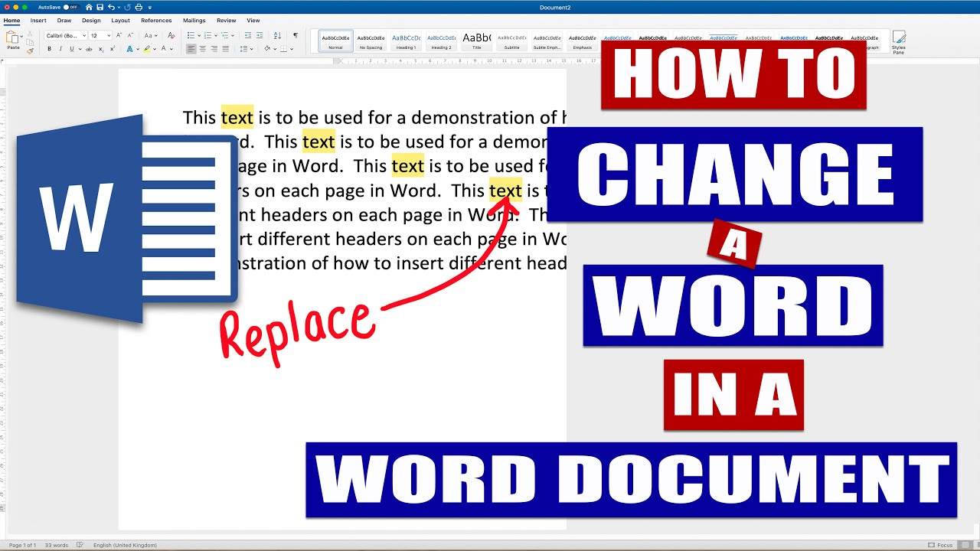Open Customize Quick Access Toolbar dropdown
This screenshot has width=980, height=551.
[x=149, y=7]
